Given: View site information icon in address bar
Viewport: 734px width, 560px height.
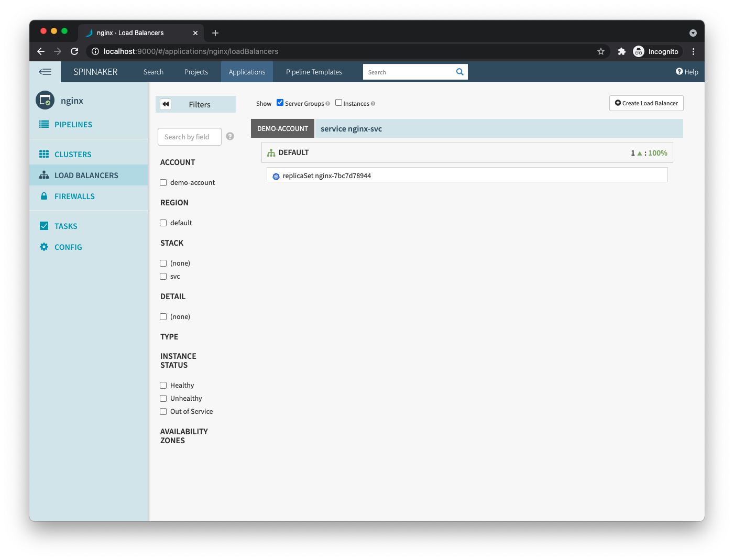Looking at the screenshot, I should (x=95, y=51).
